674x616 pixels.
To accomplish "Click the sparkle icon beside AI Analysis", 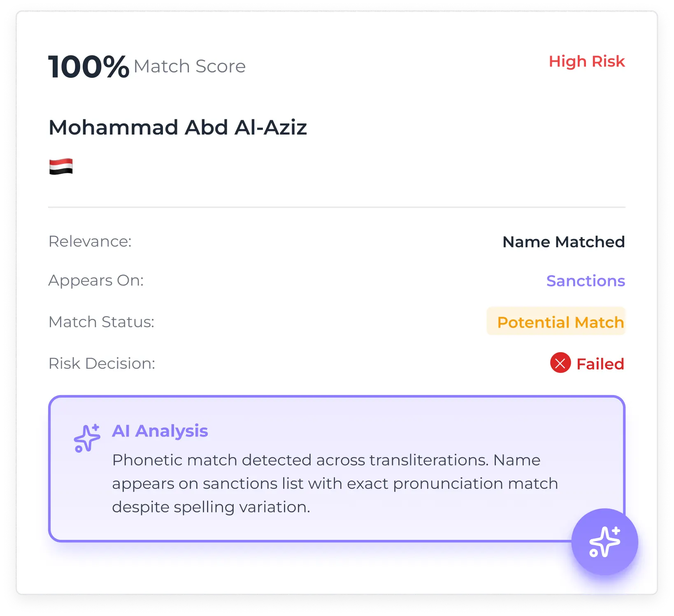I will click(x=87, y=438).
